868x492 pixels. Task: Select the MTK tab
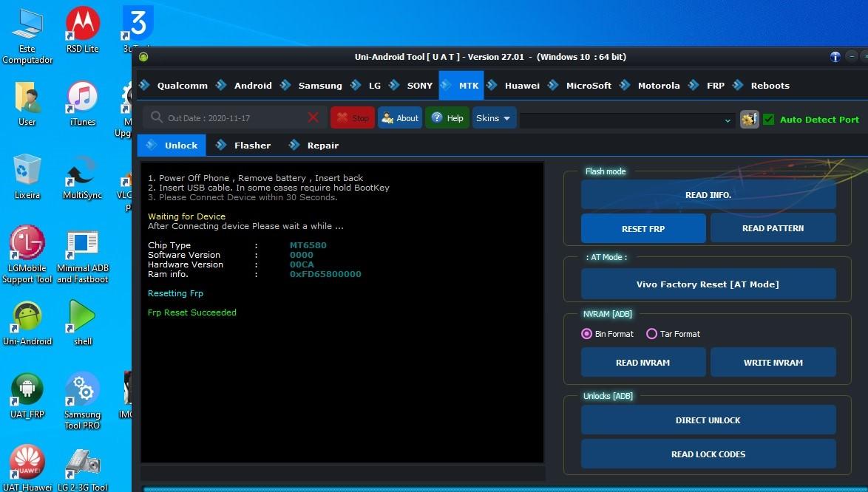tap(461, 85)
